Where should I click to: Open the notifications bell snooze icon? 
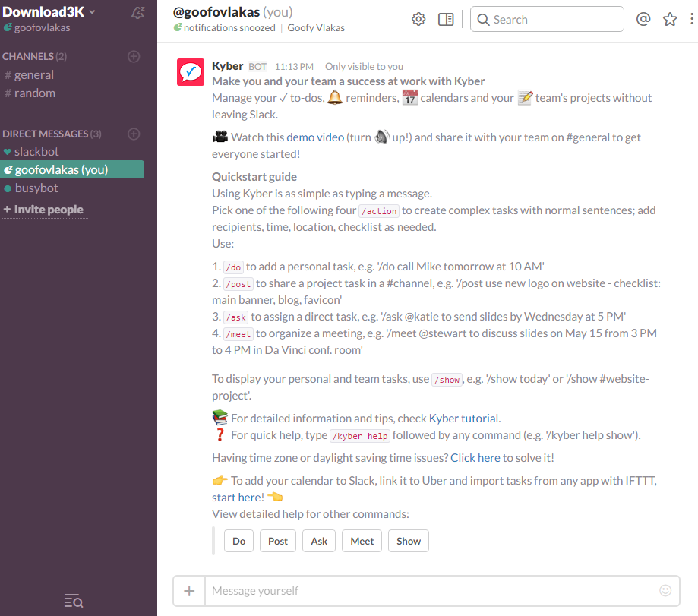point(138,13)
